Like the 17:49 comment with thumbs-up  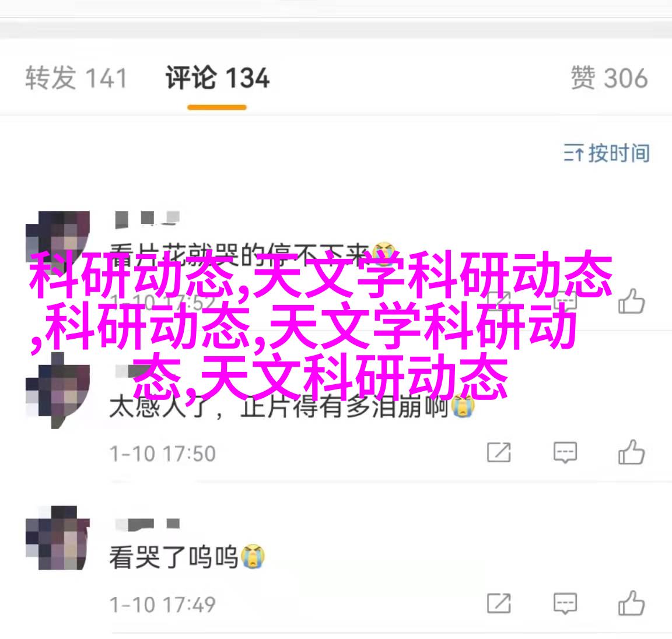(631, 603)
